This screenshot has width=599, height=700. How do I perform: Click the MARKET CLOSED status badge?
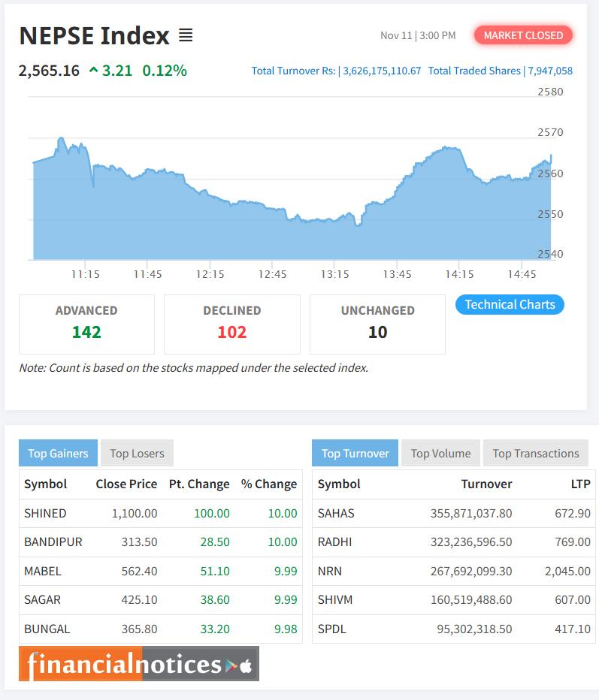click(x=522, y=35)
